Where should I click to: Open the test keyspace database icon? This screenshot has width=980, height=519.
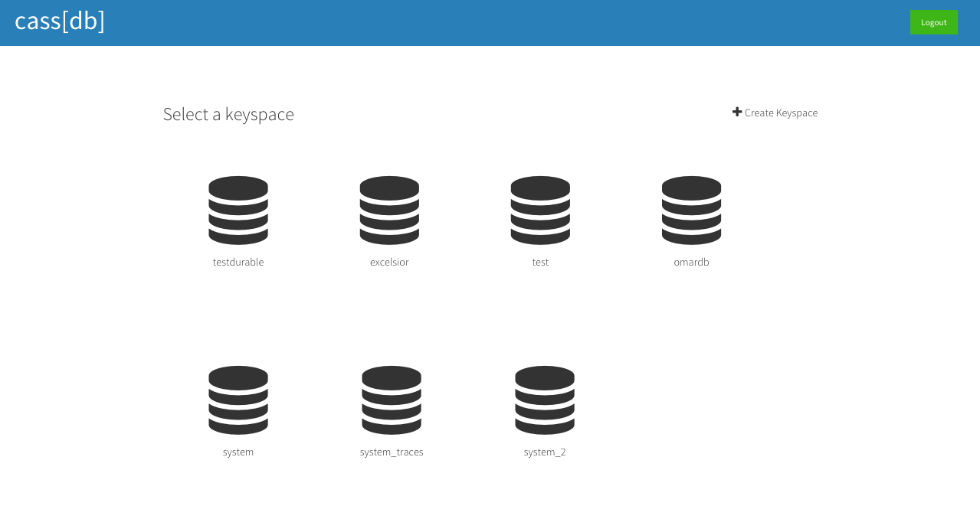tap(540, 211)
